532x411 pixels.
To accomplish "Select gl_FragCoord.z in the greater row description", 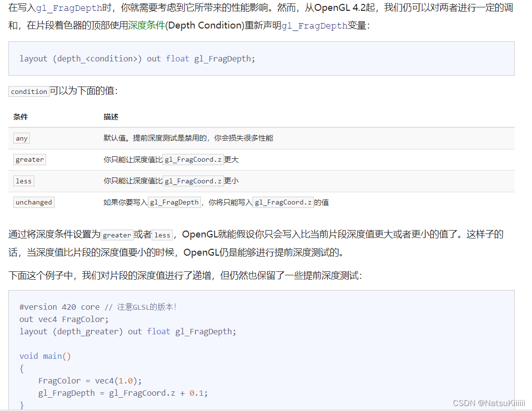I will point(194,159).
